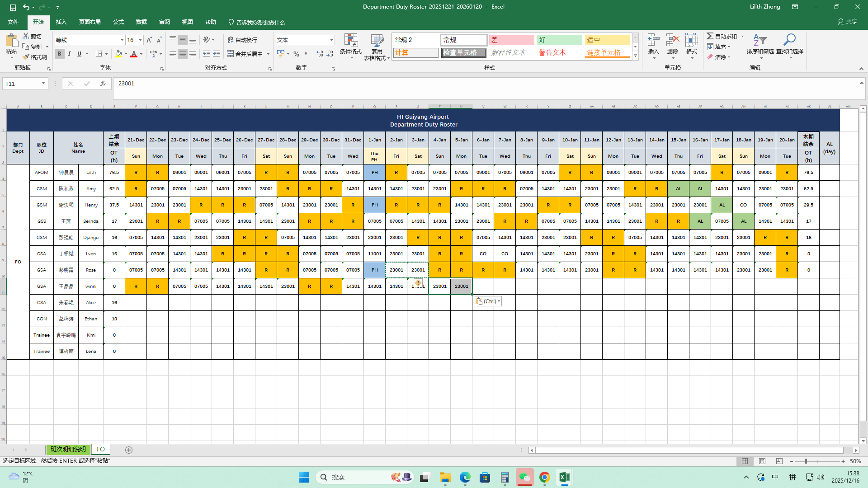Open the font name dropdown

click(x=122, y=40)
